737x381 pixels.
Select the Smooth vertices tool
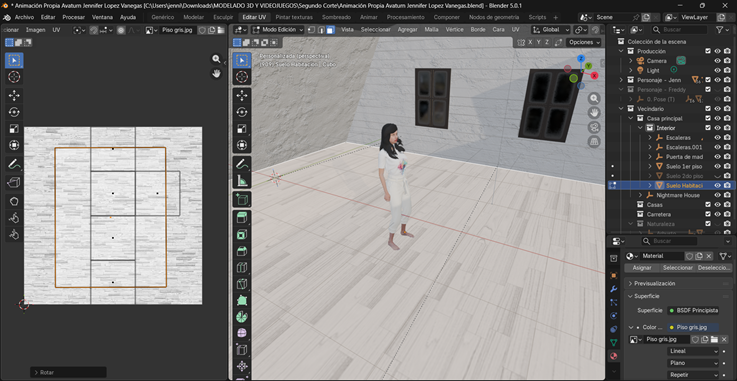pyautogui.click(x=242, y=333)
